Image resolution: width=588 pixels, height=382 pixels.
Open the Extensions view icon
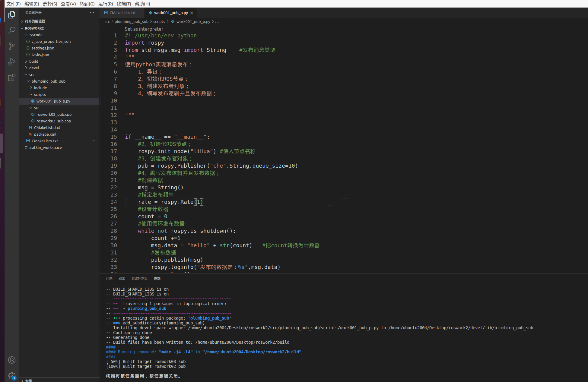(x=12, y=77)
